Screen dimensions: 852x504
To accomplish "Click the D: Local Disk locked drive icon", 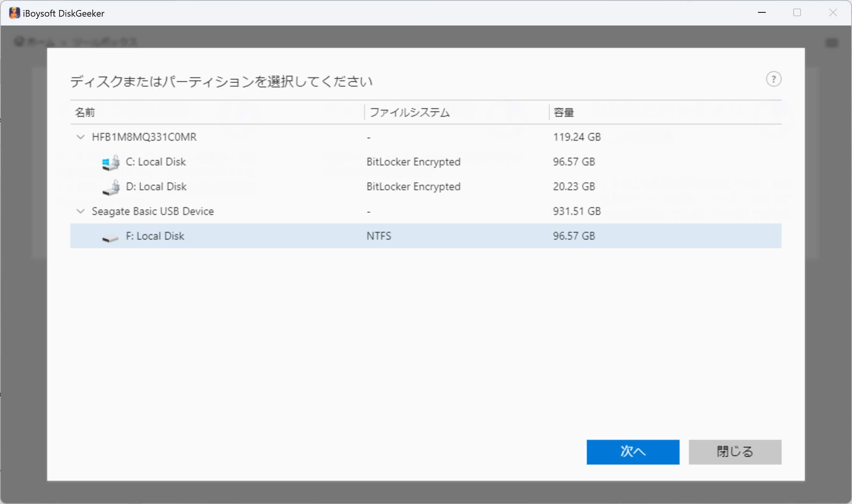I will (x=111, y=187).
